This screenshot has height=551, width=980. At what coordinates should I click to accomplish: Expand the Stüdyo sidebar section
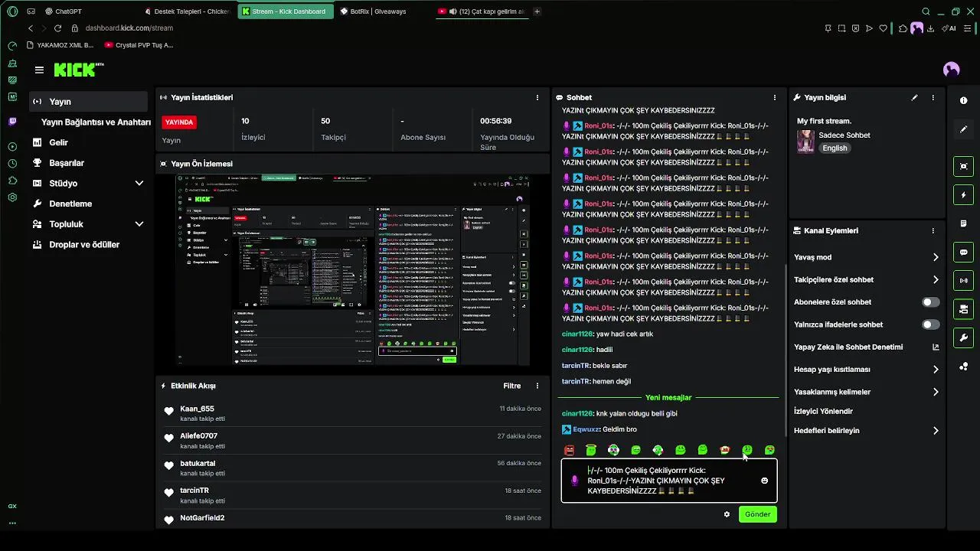coord(139,184)
